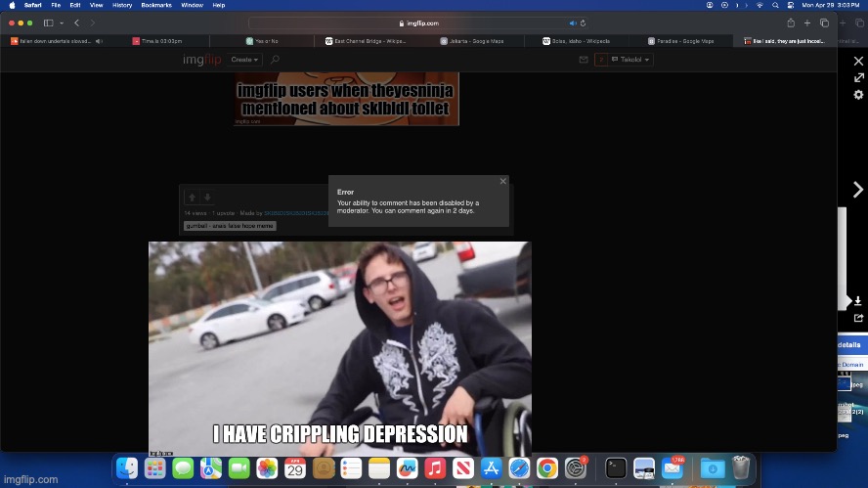Toggle fullscreen in the image viewer overlay

(x=858, y=77)
